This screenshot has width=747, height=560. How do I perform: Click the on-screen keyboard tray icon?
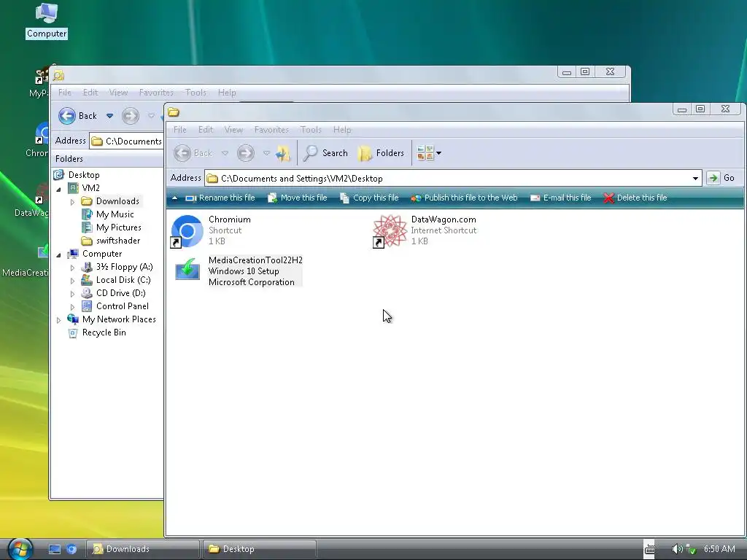649,549
